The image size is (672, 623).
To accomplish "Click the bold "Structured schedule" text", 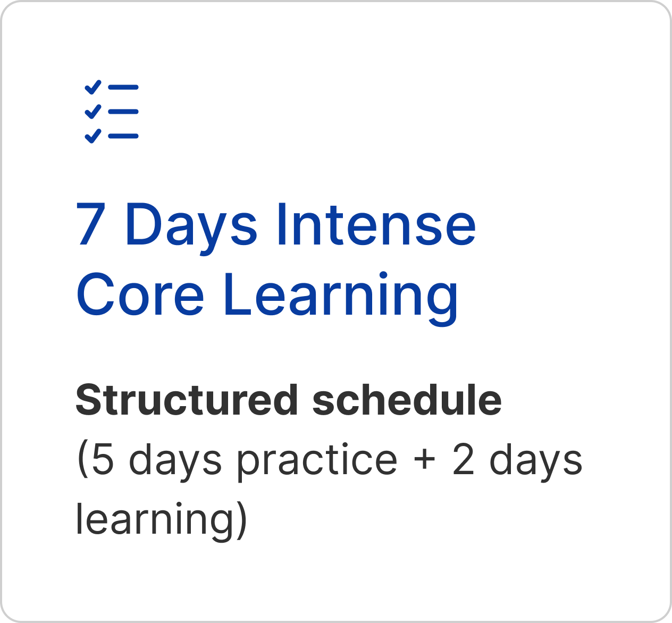I will coord(289,400).
